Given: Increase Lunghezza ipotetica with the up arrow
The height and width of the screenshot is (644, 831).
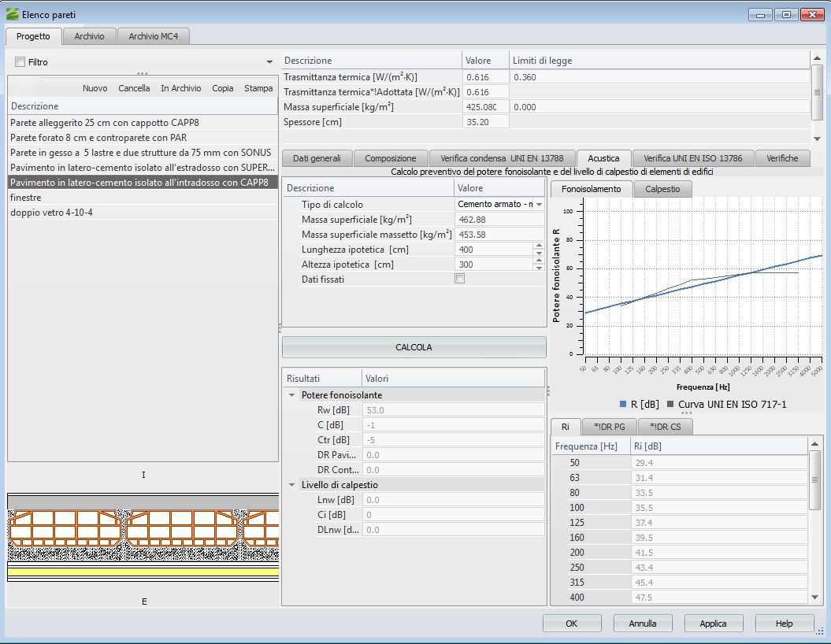Looking at the screenshot, I should (539, 246).
